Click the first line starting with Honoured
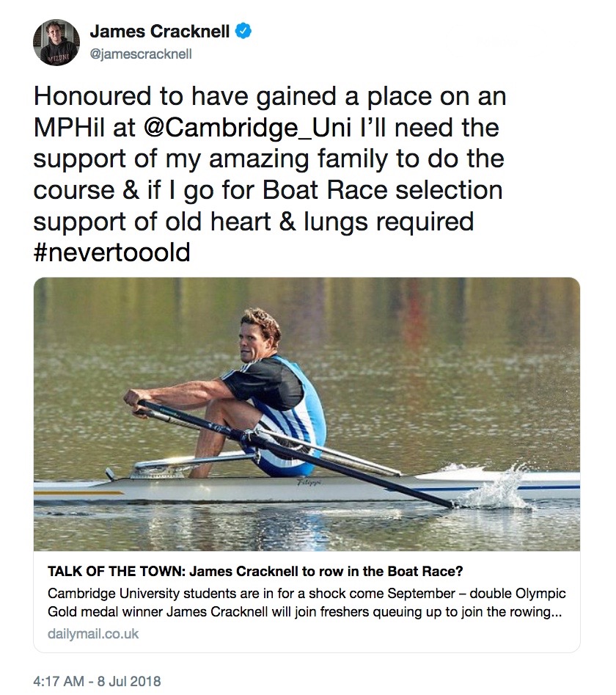 pyautogui.click(x=270, y=96)
